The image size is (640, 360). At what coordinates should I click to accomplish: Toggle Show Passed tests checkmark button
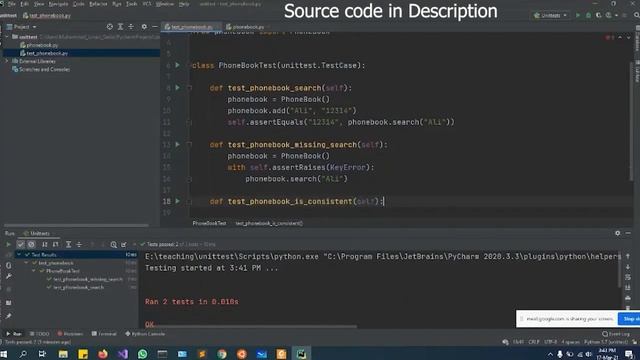(20, 244)
